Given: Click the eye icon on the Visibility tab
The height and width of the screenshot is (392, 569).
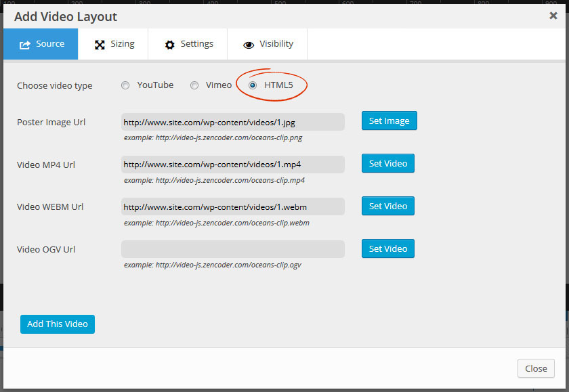Looking at the screenshot, I should point(248,43).
